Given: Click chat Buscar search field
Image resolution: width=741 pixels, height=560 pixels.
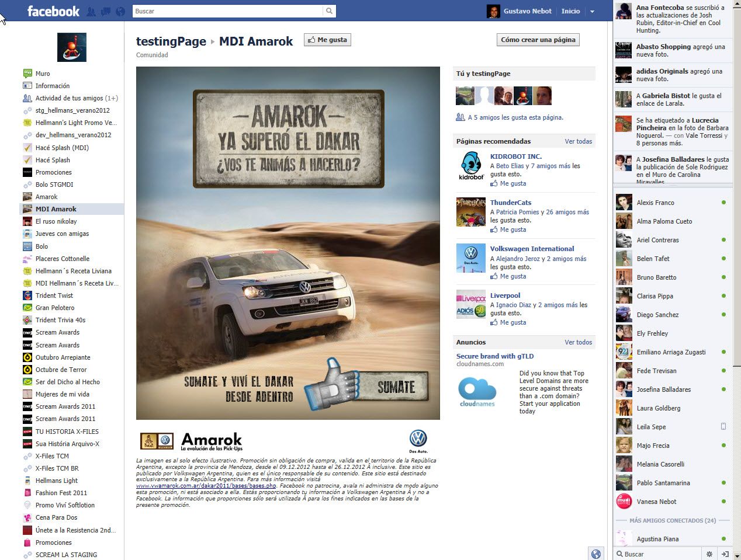Looking at the screenshot, I should (657, 554).
